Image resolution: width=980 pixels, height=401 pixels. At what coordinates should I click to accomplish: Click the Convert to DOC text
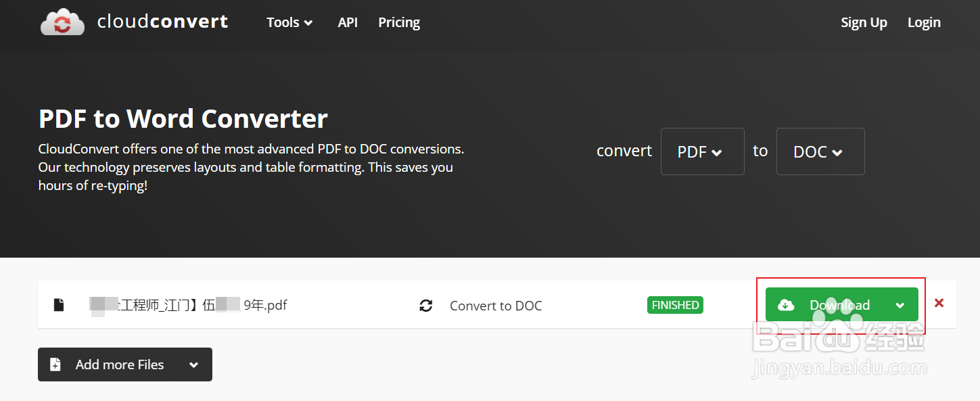tap(496, 306)
